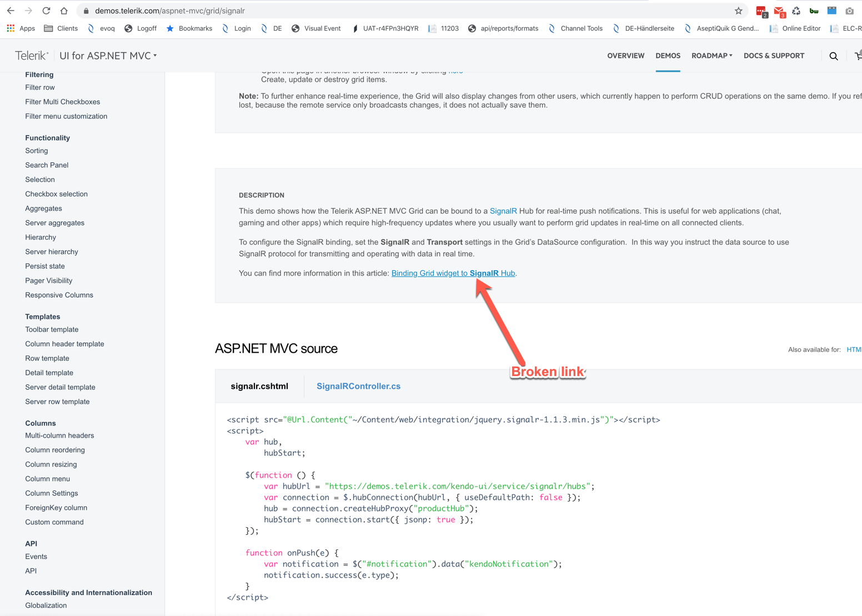Click the browser forward arrow
862x616 pixels.
coord(28,11)
